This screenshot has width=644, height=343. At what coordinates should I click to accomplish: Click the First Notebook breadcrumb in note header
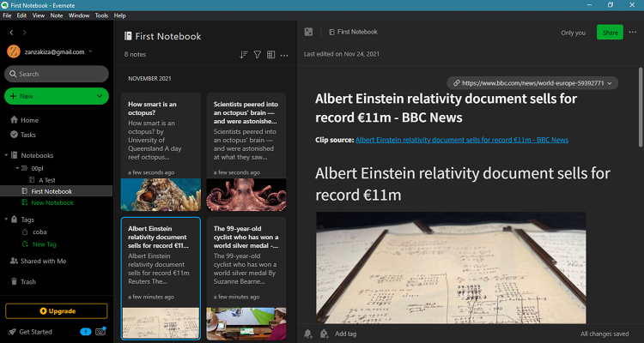(x=353, y=32)
